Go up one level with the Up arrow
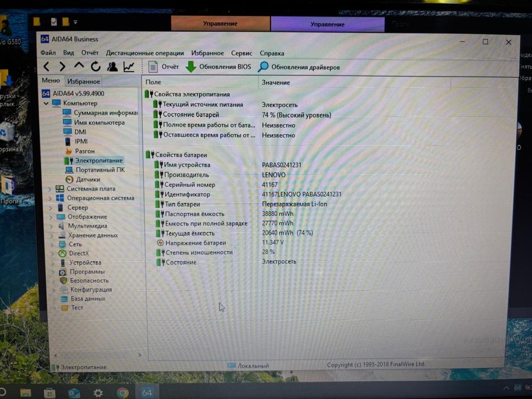The height and width of the screenshot is (399, 532). (79, 66)
